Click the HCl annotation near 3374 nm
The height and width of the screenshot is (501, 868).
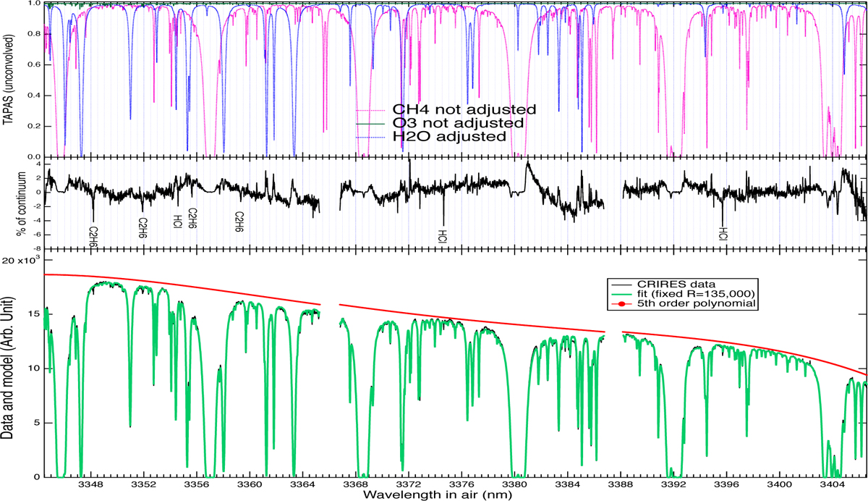point(443,236)
